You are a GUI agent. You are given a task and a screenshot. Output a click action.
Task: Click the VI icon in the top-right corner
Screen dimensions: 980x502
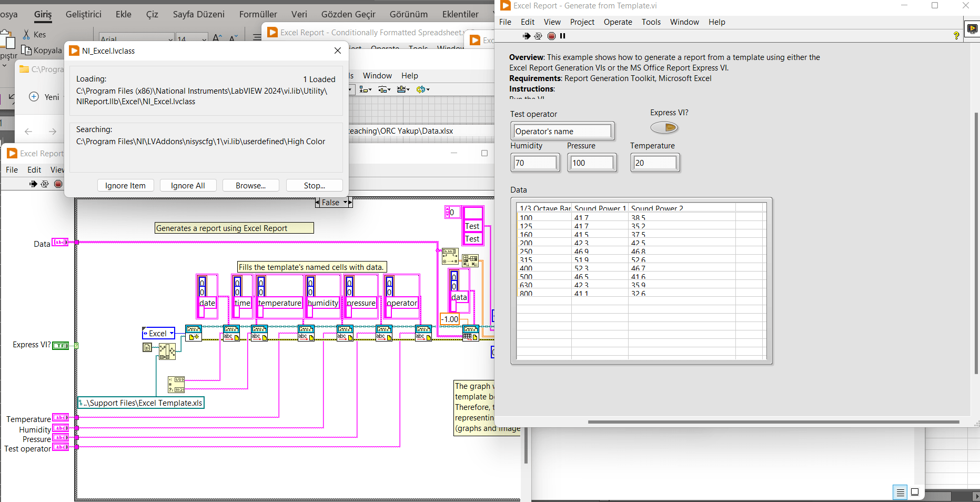[x=972, y=28]
